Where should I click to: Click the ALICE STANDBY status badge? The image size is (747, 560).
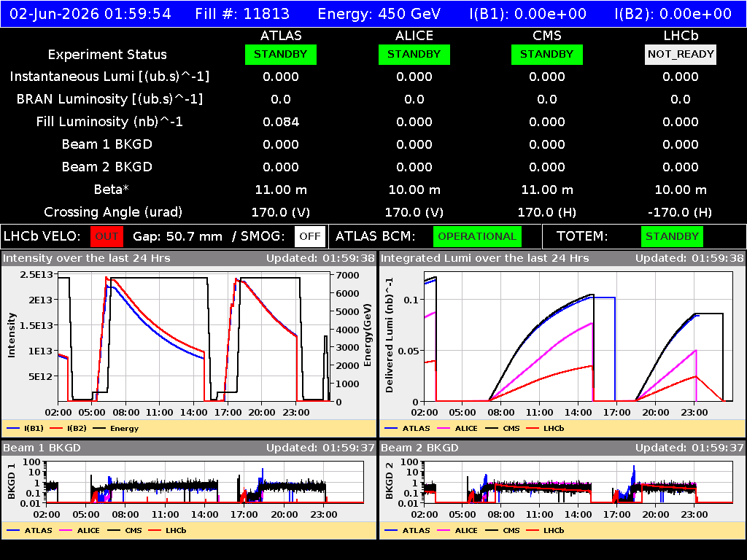coord(414,54)
